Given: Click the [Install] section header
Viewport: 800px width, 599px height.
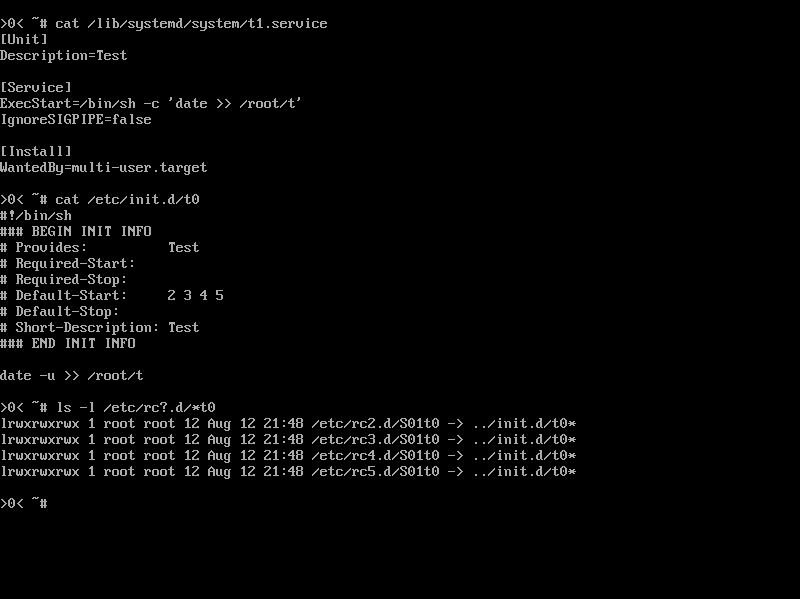Looking at the screenshot, I should pyautogui.click(x=36, y=152).
